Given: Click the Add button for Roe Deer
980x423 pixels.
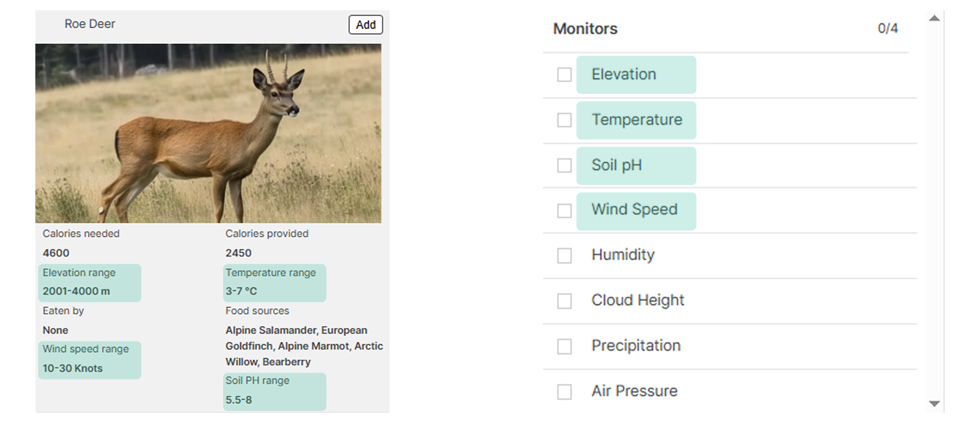Looking at the screenshot, I should point(366,25).
